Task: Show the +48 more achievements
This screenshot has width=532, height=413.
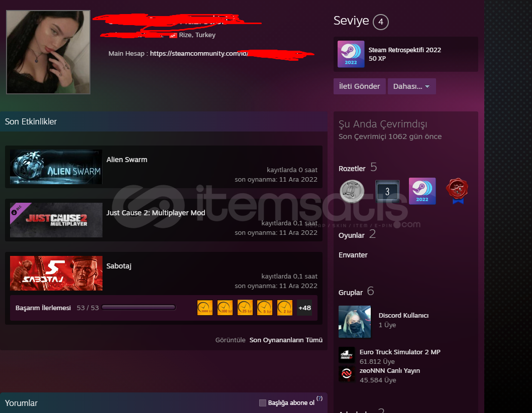Action: (x=304, y=308)
